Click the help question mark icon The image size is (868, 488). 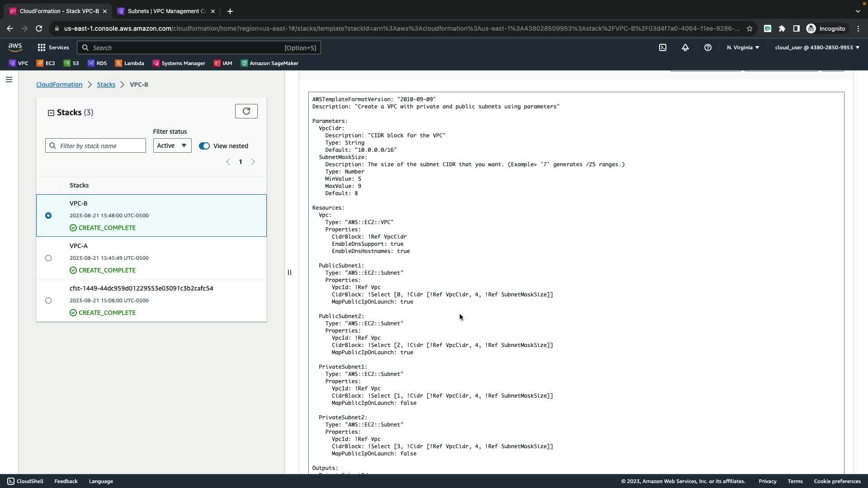coord(708,47)
